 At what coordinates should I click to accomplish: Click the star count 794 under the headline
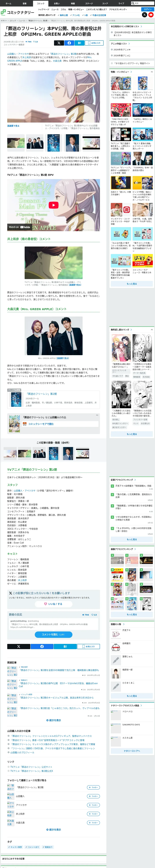pyautogui.click(x=28, y=42)
